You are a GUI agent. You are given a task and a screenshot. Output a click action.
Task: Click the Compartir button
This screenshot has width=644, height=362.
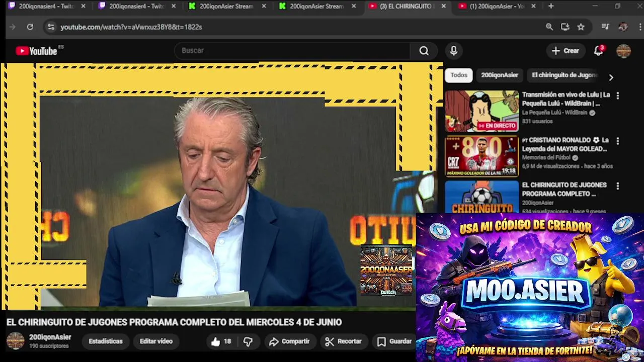point(289,341)
